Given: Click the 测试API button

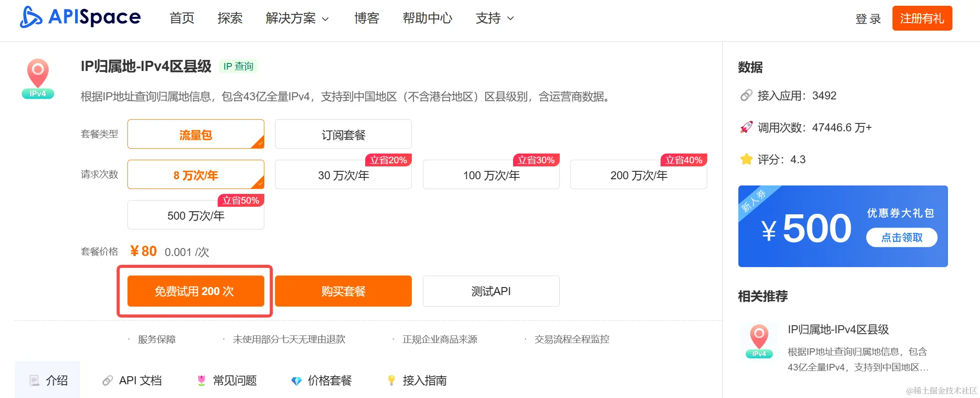Looking at the screenshot, I should [491, 291].
